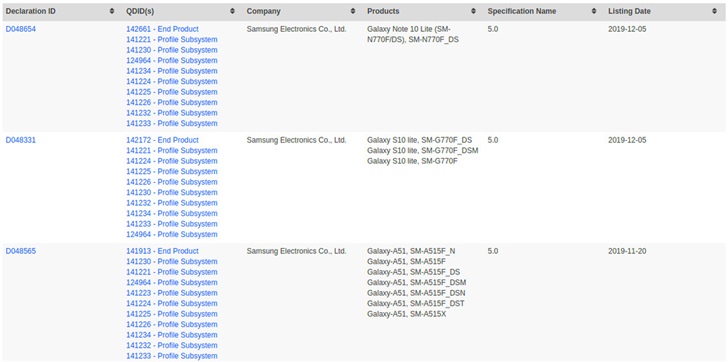This screenshot has width=728, height=362.
Task: Select listing date 2019-12-05 in D048654 row
Action: [x=627, y=29]
